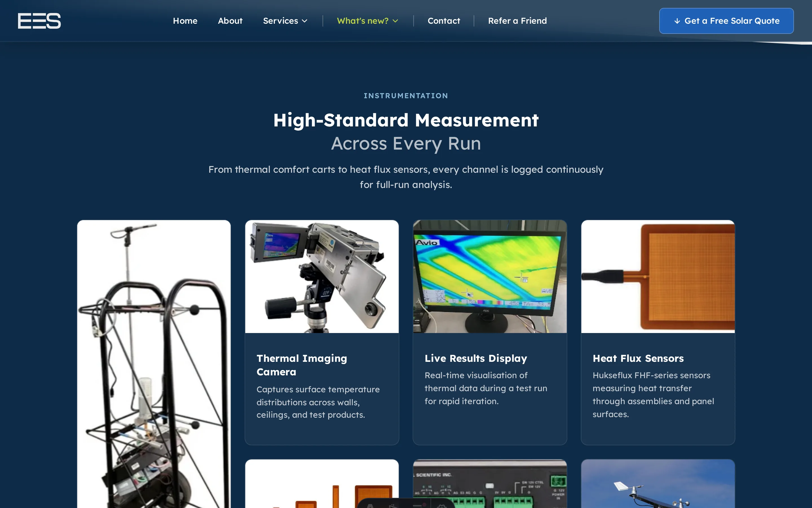812x508 pixels.
Task: Expand the Services dropdown menu
Action: [285, 21]
